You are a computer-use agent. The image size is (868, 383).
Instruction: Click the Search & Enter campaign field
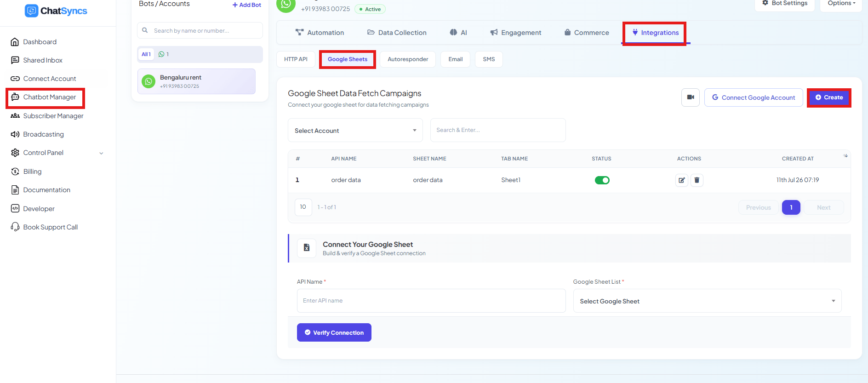(498, 130)
